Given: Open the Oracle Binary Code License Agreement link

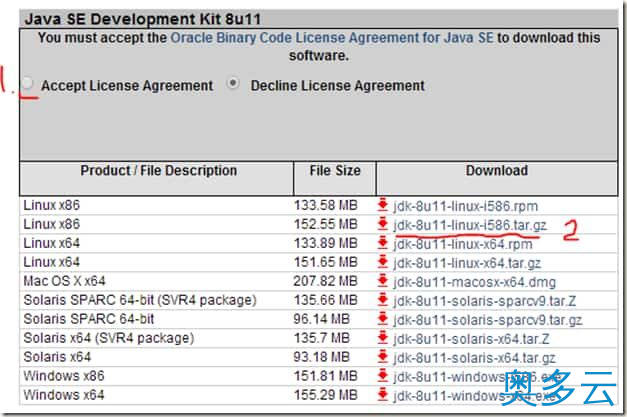Looking at the screenshot, I should point(332,38).
